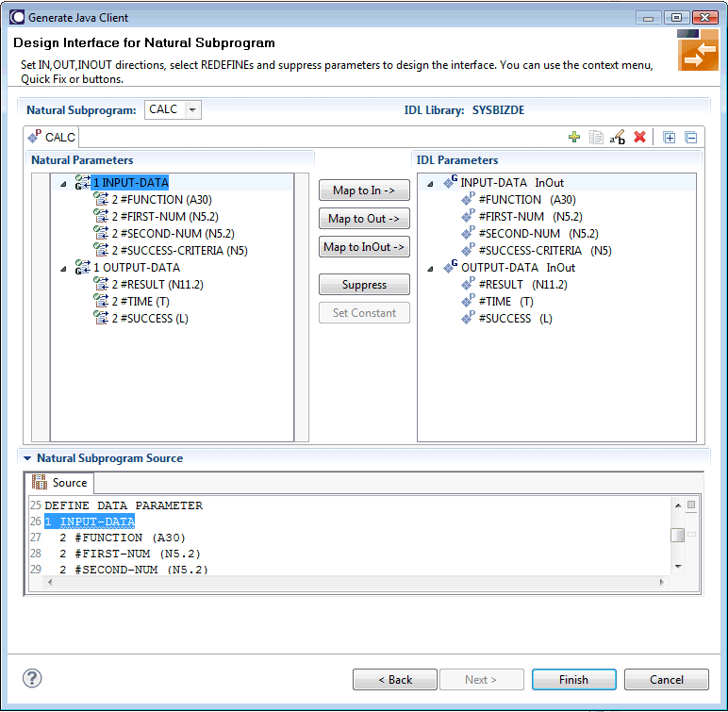Maximize the Generate Java Client window
The image size is (728, 712).
click(676, 18)
